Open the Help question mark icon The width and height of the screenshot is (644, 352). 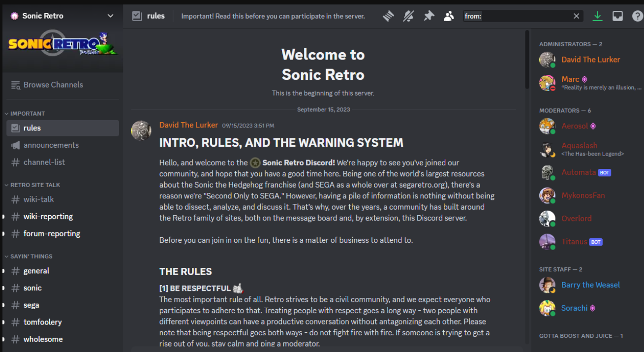pyautogui.click(x=638, y=16)
